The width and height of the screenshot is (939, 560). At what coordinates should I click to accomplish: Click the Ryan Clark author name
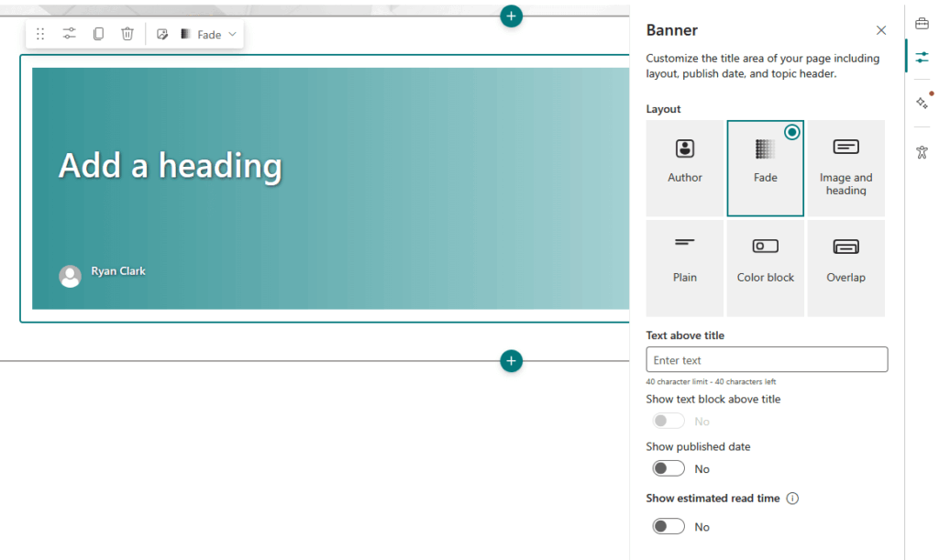tap(118, 271)
